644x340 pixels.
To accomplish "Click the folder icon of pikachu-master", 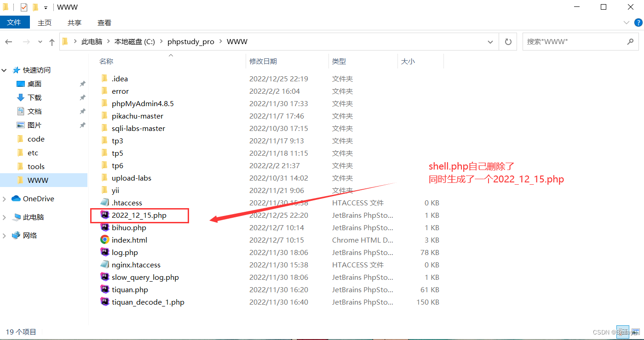I will click(x=104, y=115).
